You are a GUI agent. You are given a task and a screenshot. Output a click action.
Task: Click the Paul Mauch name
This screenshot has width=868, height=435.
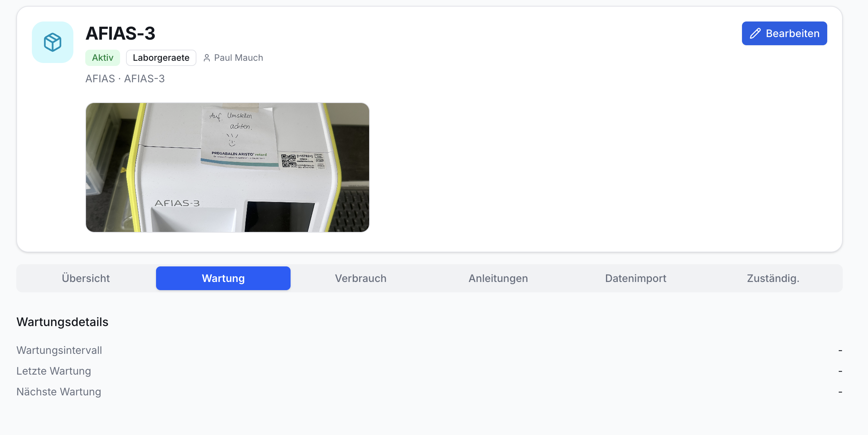tap(239, 58)
